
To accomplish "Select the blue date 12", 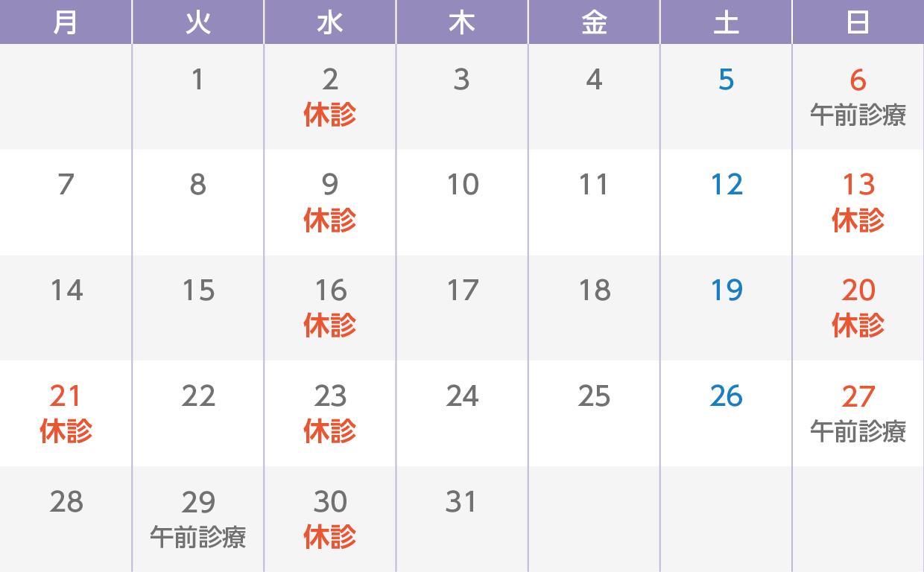I will [x=726, y=185].
